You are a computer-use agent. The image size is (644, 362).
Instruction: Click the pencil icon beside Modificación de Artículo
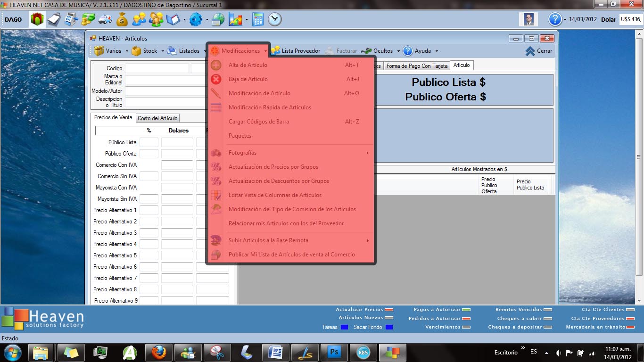[x=216, y=93]
